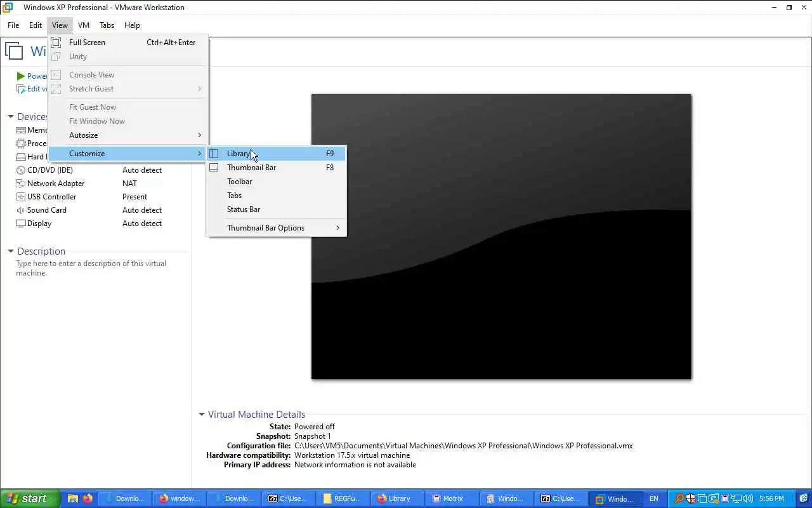The height and width of the screenshot is (508, 812).
Task: Click the Thumbnail Bar icon in submenu
Action: coord(214,168)
